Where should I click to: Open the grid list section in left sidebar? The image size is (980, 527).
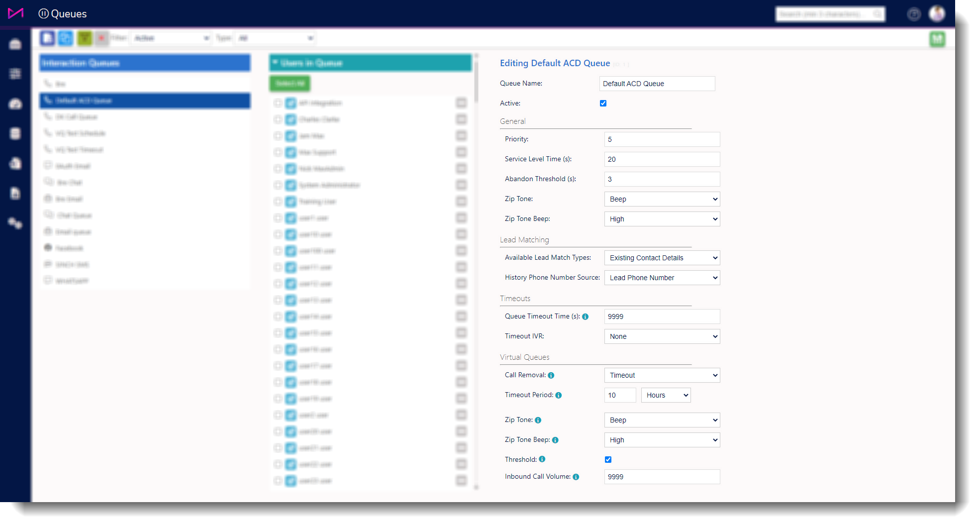pyautogui.click(x=15, y=74)
